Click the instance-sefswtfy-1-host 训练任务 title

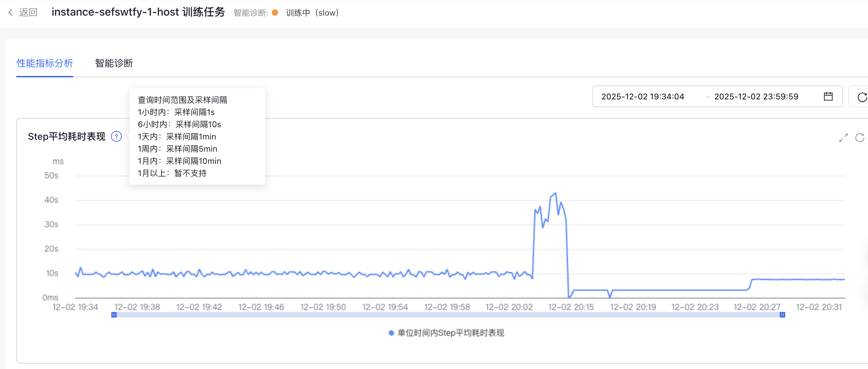[x=138, y=12]
